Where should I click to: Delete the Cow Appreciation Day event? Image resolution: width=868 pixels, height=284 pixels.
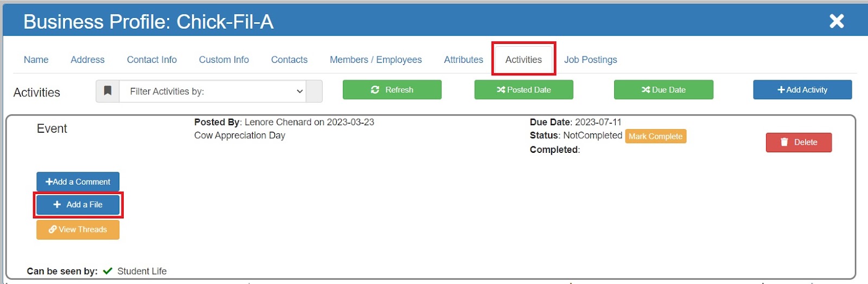799,142
